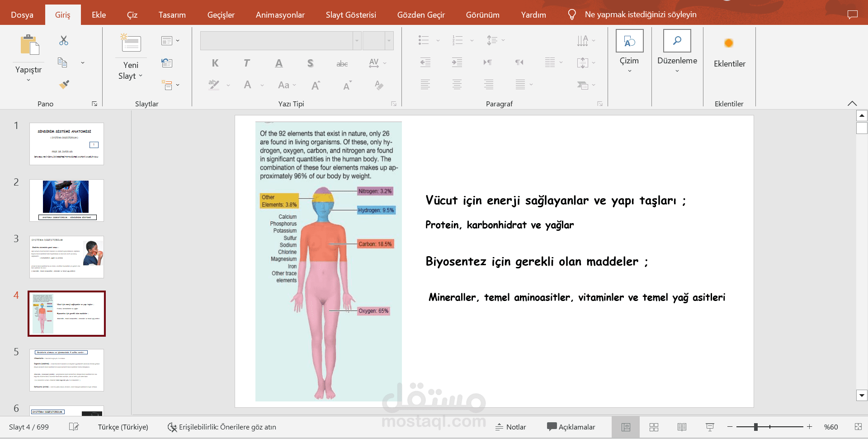The image size is (868, 439).
Task: Click the align right icon
Action: (x=489, y=85)
